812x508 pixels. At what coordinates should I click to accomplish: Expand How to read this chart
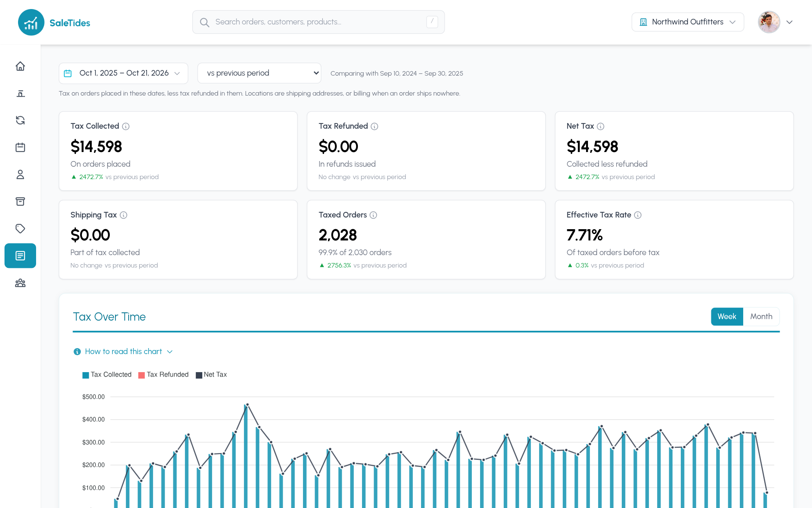[x=123, y=351]
